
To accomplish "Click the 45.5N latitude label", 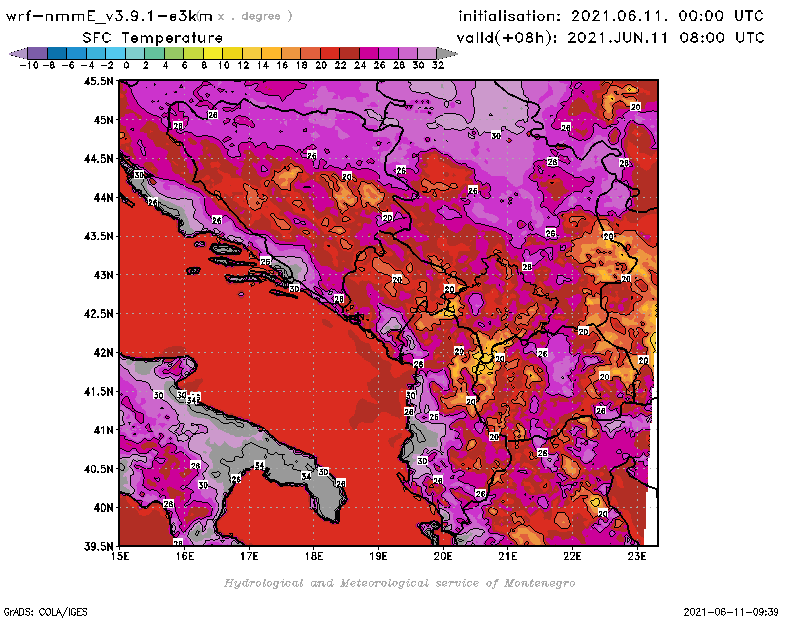I will coord(98,81).
